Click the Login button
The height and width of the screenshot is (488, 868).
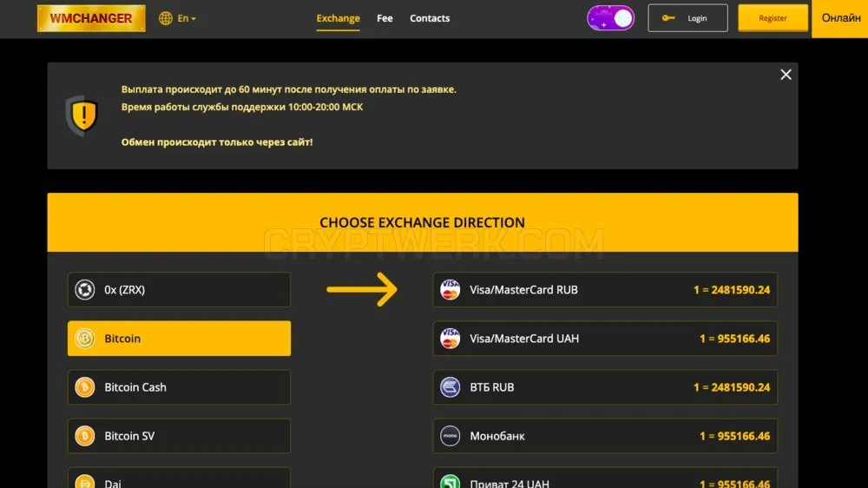tap(688, 18)
